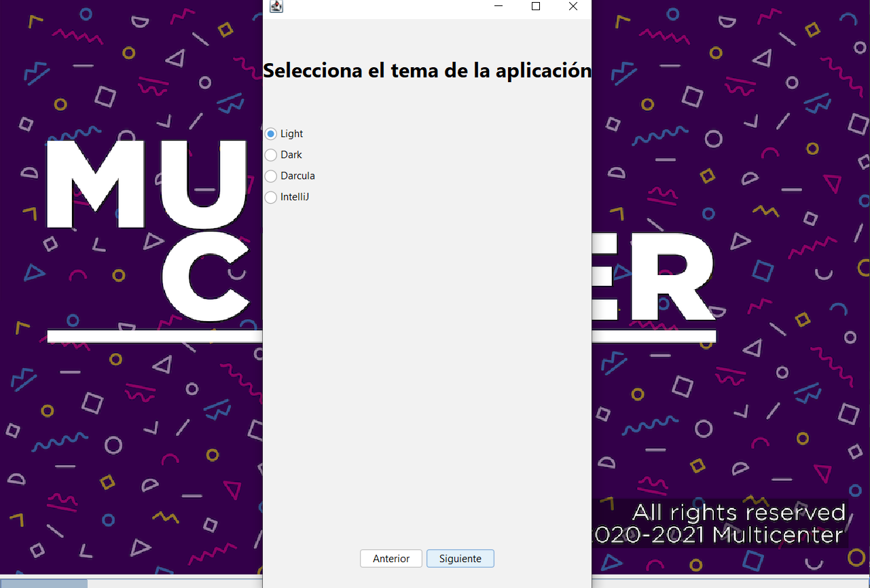Maximize the theme selection window

pos(536,7)
